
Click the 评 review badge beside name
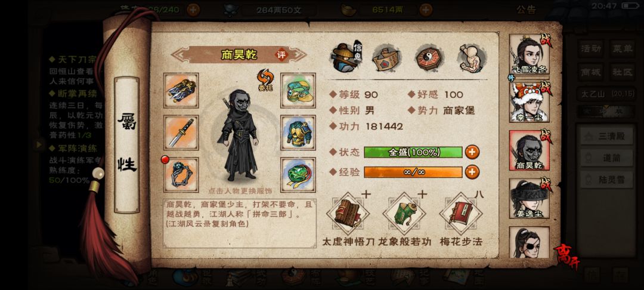[x=281, y=55]
